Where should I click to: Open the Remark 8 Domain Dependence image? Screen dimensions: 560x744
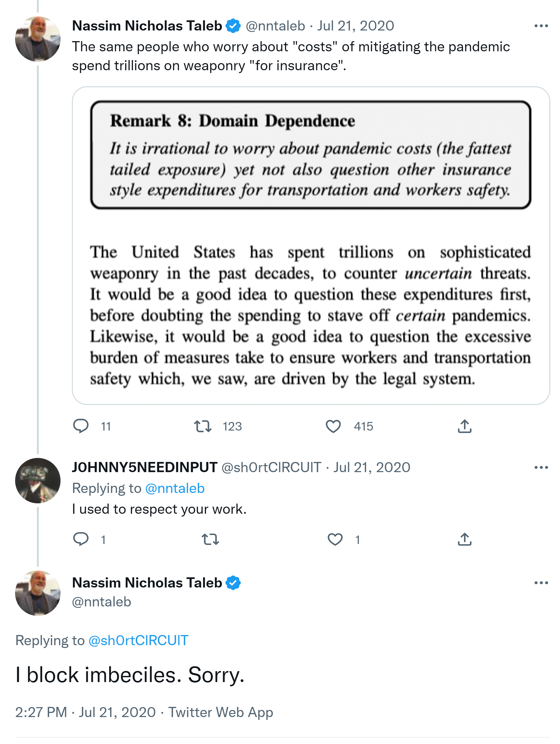click(310, 245)
